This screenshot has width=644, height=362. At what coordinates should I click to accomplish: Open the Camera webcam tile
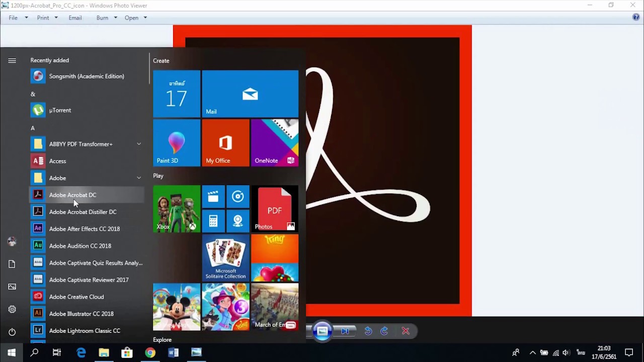tap(238, 221)
